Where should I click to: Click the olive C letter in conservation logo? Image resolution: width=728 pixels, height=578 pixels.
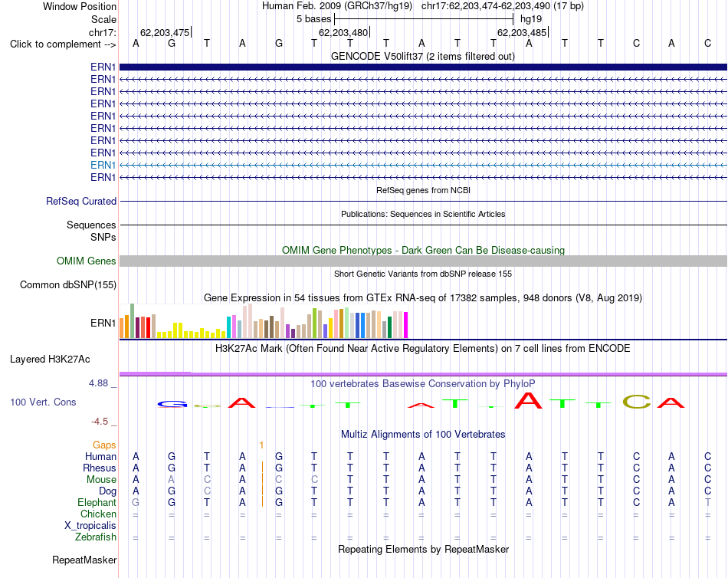click(637, 402)
